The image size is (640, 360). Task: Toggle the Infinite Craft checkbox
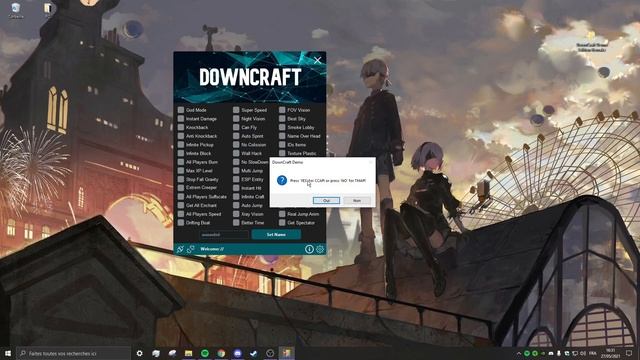coord(236,197)
